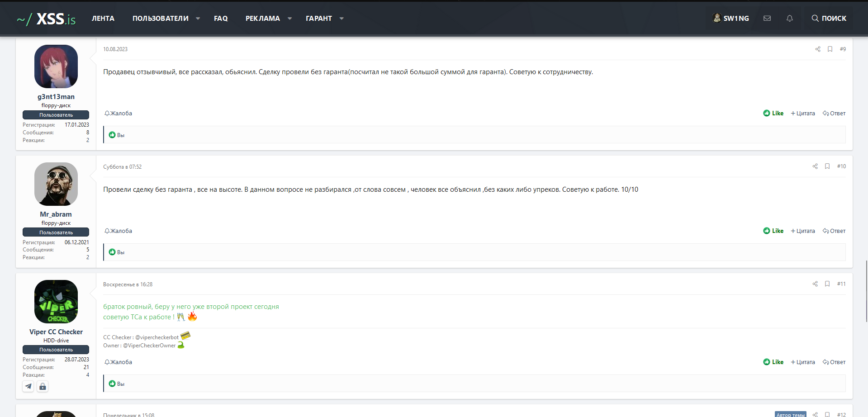Click post date 10.08.2023

[115, 49]
